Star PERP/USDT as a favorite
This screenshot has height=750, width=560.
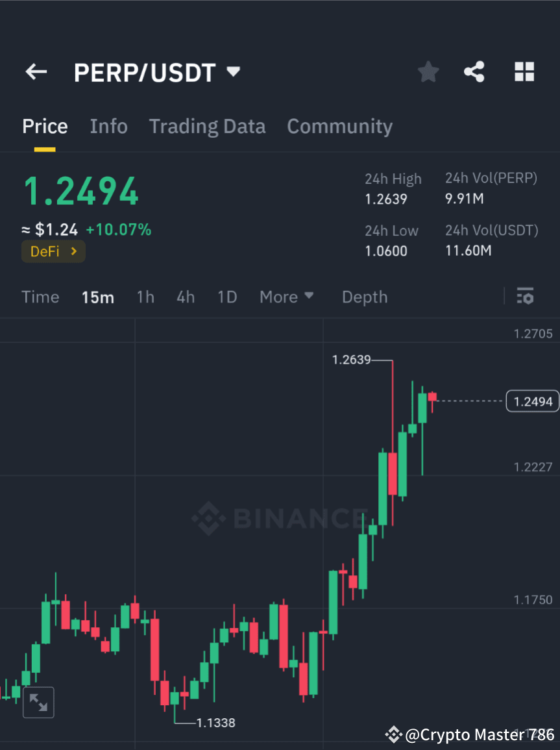[428, 71]
